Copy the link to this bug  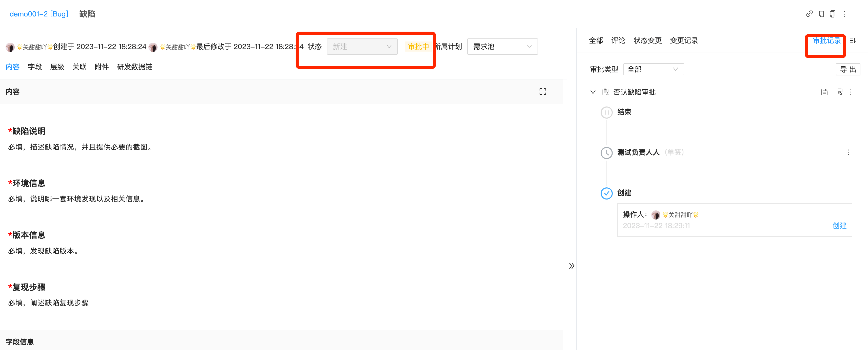click(810, 14)
